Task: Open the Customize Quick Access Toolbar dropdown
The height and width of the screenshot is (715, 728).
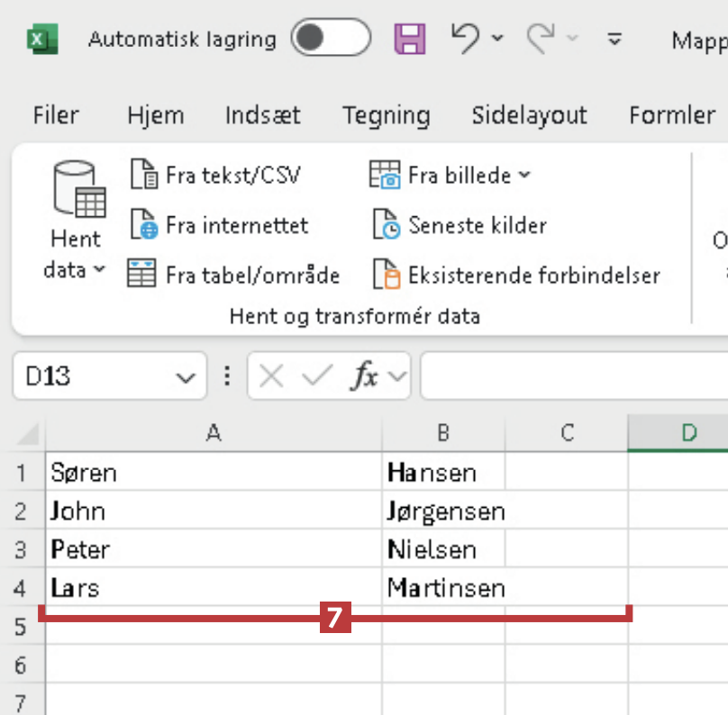Action: pos(615,39)
